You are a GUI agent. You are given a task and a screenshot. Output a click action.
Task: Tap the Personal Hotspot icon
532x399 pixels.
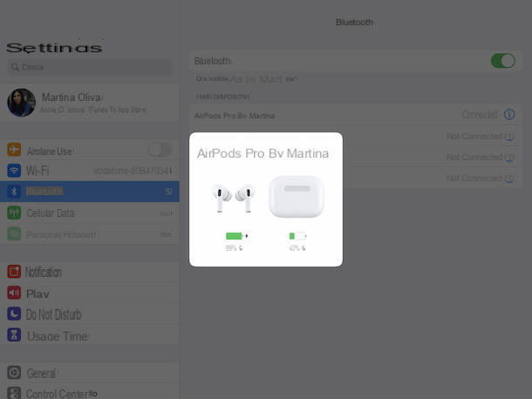tap(14, 233)
